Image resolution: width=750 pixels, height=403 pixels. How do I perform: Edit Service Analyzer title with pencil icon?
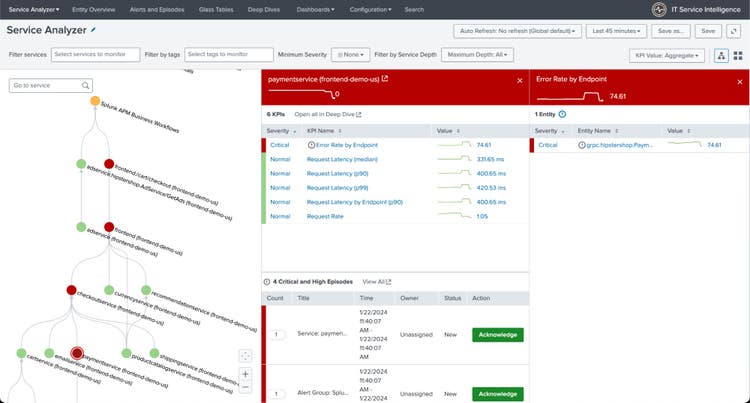(94, 31)
